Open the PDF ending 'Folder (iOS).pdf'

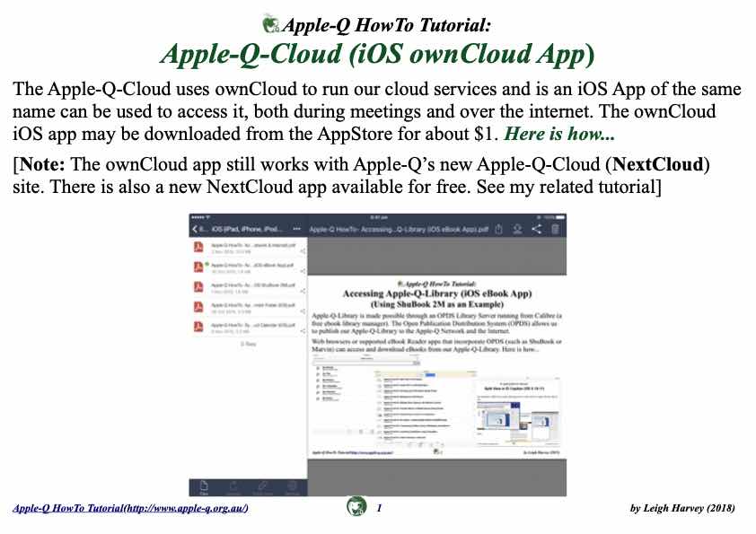point(248,308)
